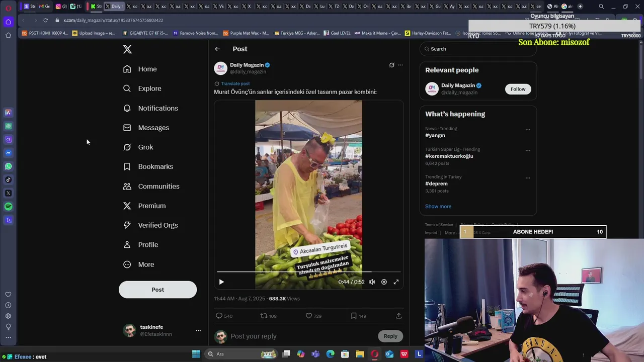
Task: Bookmark the post with 149 bookmarks
Action: coord(358,316)
